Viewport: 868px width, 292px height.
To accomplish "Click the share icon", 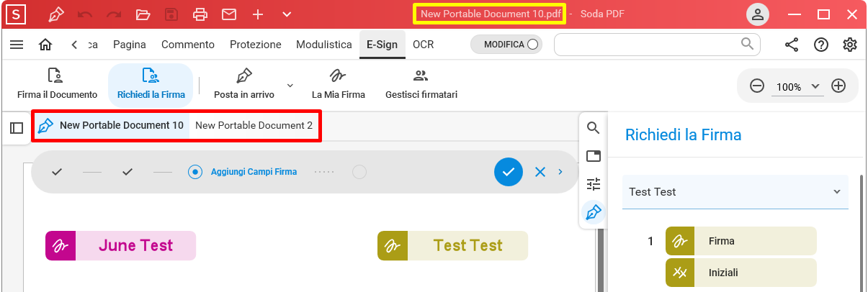I will (x=792, y=45).
